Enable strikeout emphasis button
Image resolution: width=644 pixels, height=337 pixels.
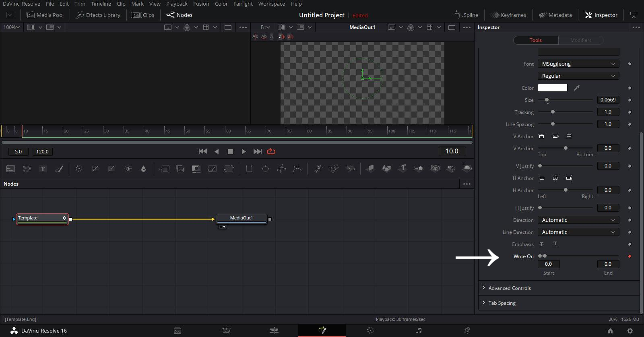coord(541,244)
